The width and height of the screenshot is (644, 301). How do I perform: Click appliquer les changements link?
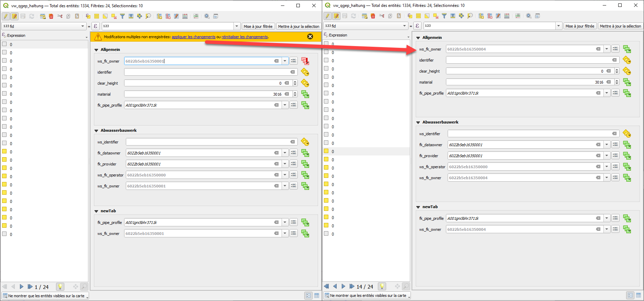click(194, 37)
